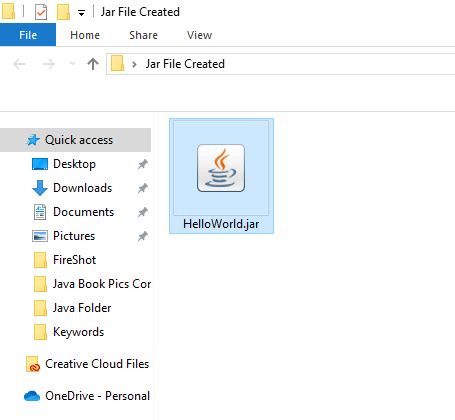Select the HelloWorld.jar Java file icon
455x420 pixels.
point(221,168)
